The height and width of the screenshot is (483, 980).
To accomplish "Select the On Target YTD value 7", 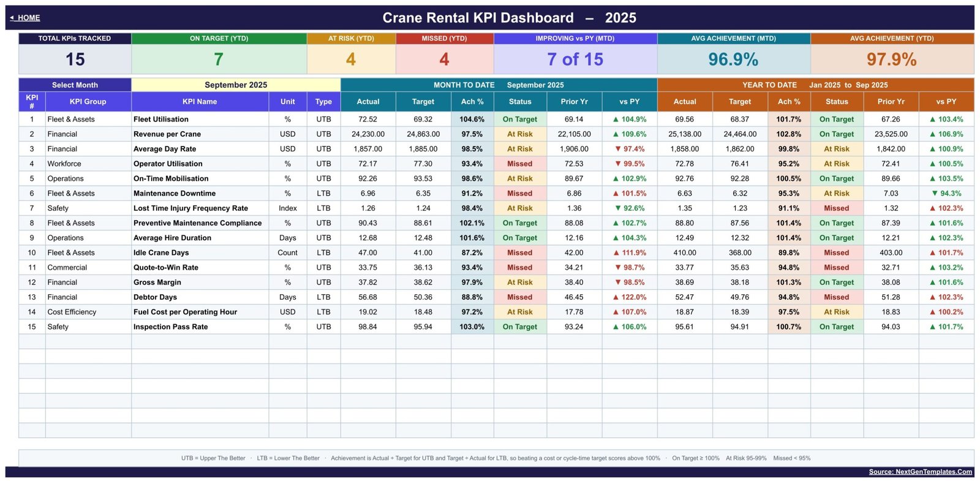I will click(219, 59).
